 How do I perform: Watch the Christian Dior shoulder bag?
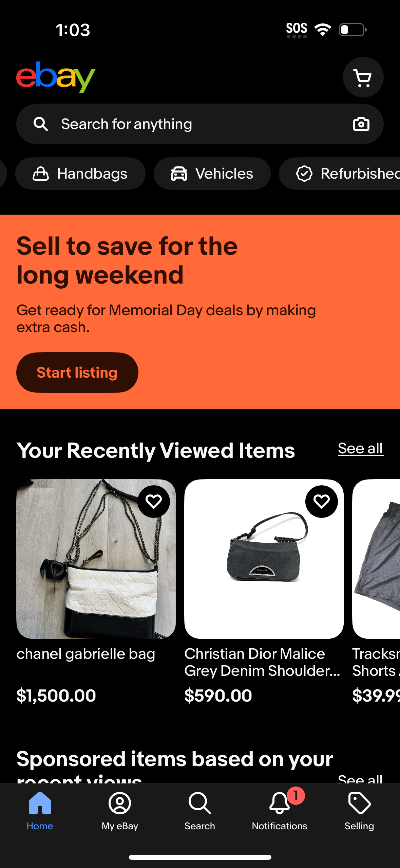[x=322, y=501]
